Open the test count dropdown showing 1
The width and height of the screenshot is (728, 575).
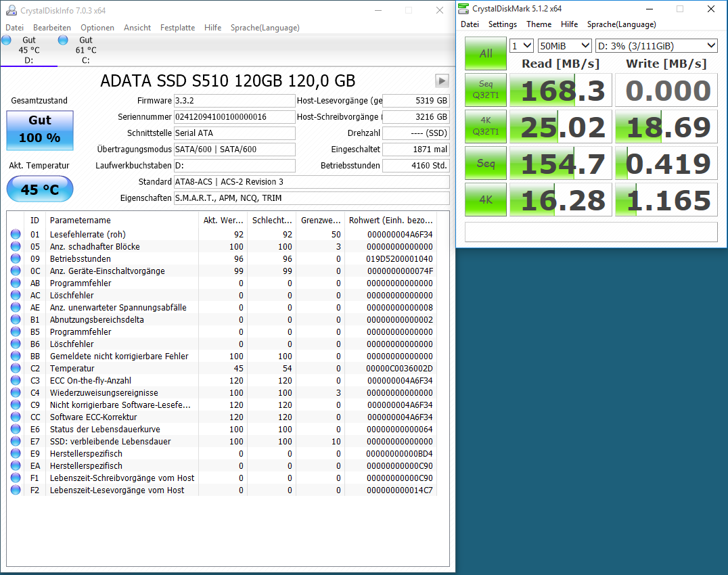click(521, 45)
